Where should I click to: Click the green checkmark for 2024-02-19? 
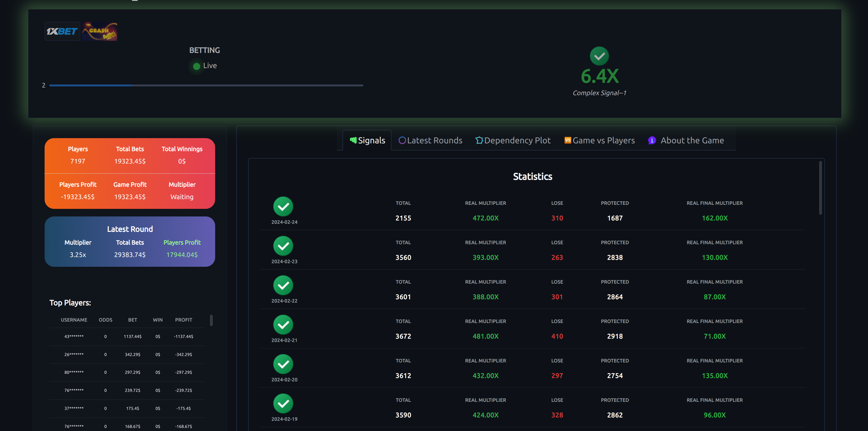pos(283,403)
